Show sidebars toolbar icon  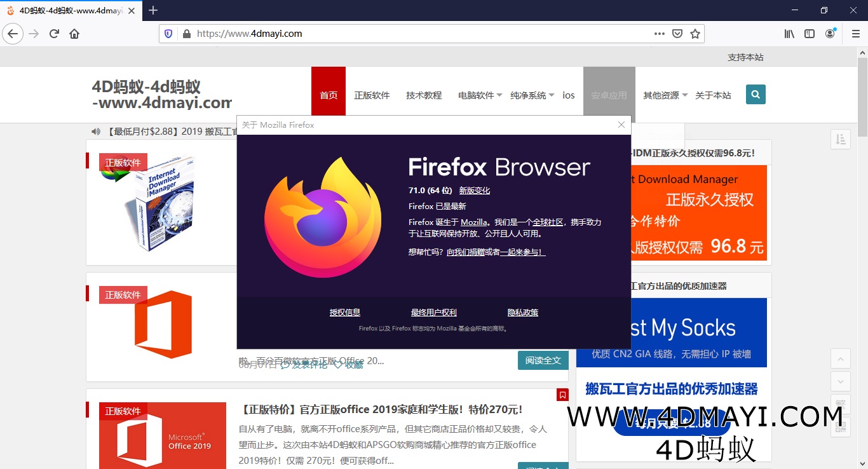pyautogui.click(x=810, y=34)
